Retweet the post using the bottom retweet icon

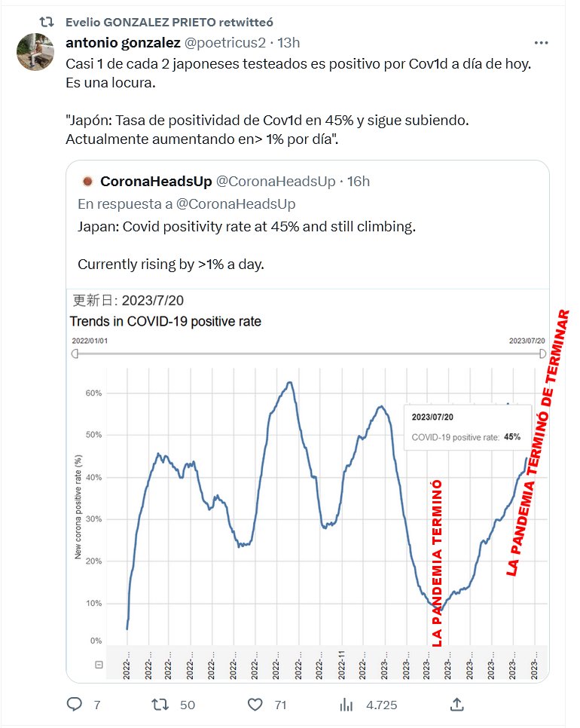coord(160,704)
